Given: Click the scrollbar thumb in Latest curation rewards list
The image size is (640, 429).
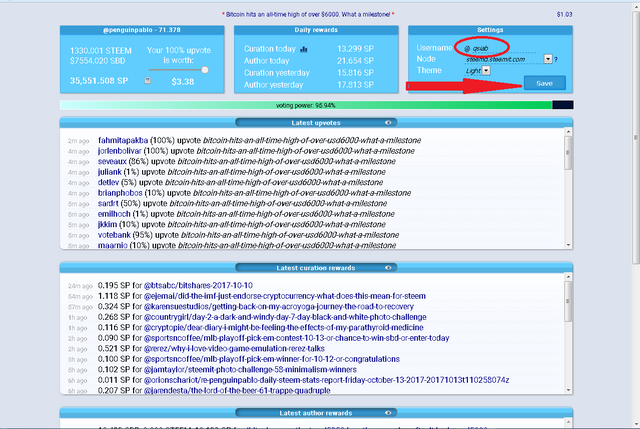Looking at the screenshot, I should pyautogui.click(x=568, y=301).
